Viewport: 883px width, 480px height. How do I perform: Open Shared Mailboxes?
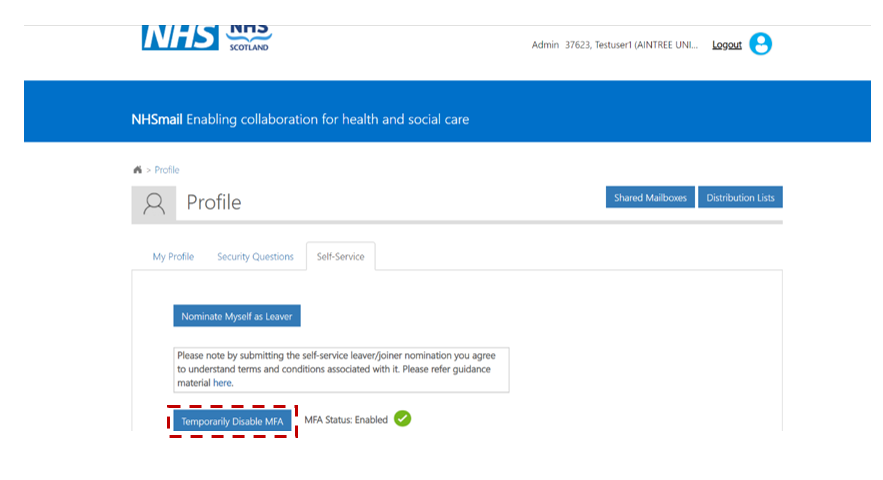point(650,197)
